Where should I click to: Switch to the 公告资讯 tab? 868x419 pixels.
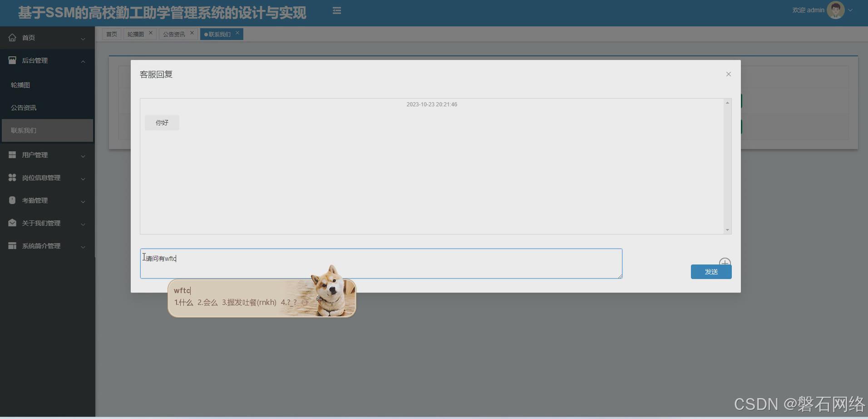point(174,34)
